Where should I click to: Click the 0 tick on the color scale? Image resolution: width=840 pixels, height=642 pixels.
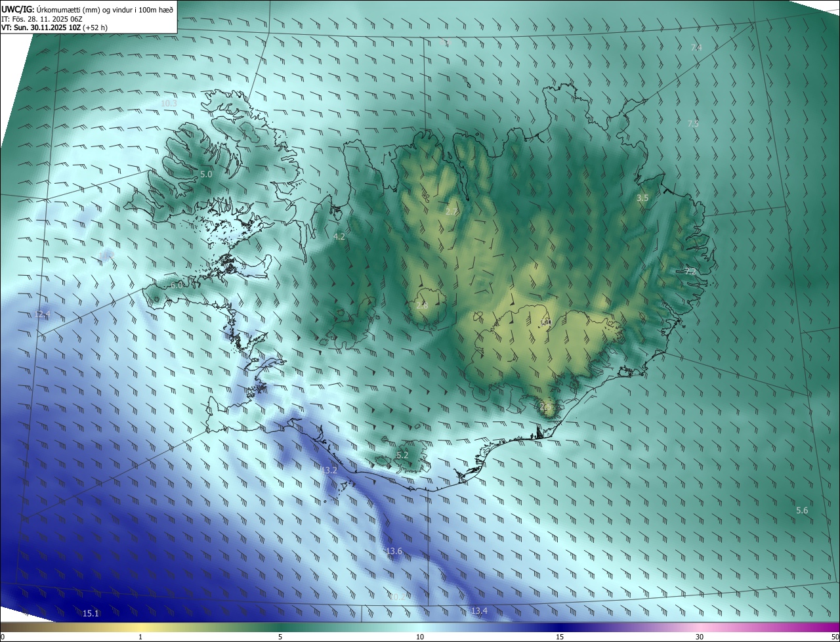(x=3, y=637)
